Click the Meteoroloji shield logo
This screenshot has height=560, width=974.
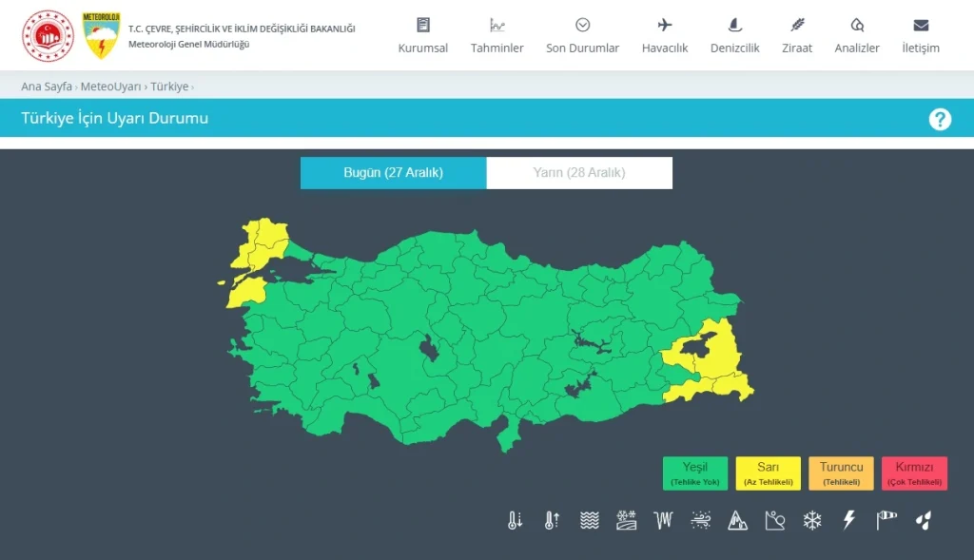101,35
